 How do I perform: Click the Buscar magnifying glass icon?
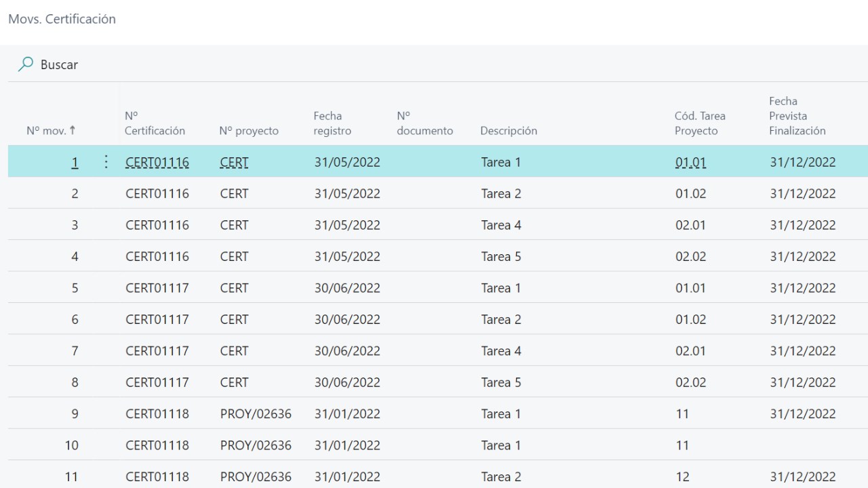click(26, 64)
